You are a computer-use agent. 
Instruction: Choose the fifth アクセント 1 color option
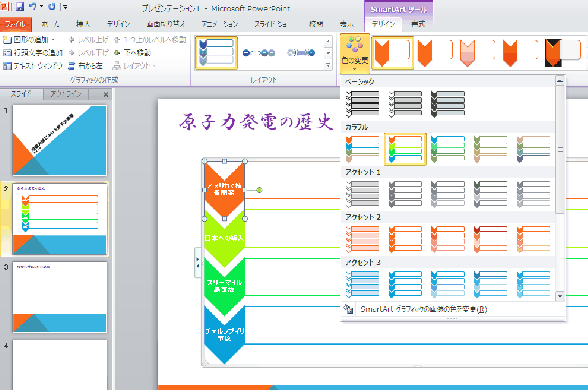(533, 194)
